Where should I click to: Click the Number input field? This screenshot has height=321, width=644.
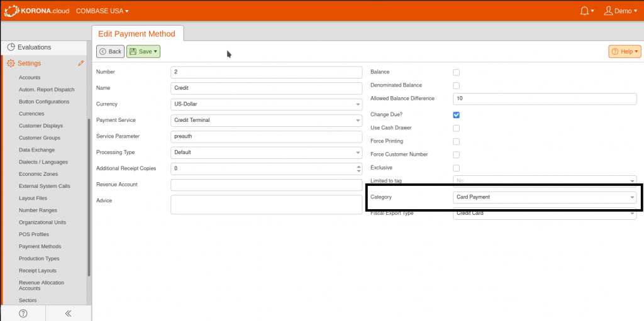coord(266,72)
